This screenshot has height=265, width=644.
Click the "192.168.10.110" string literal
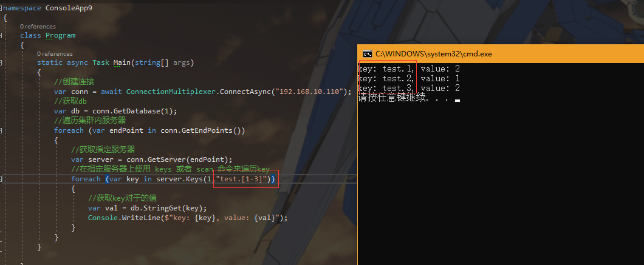(310, 92)
